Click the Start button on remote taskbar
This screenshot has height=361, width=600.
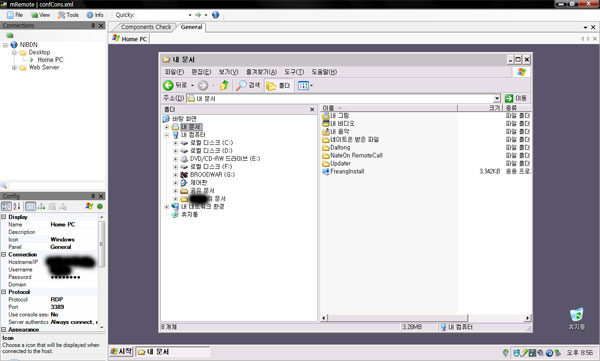121,351
